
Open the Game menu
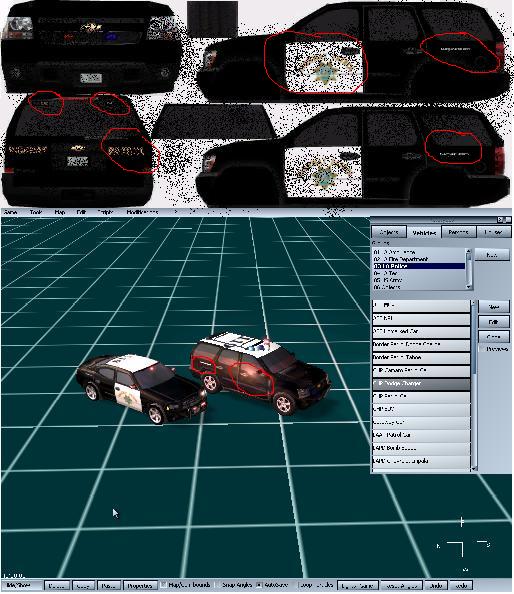pos(10,212)
